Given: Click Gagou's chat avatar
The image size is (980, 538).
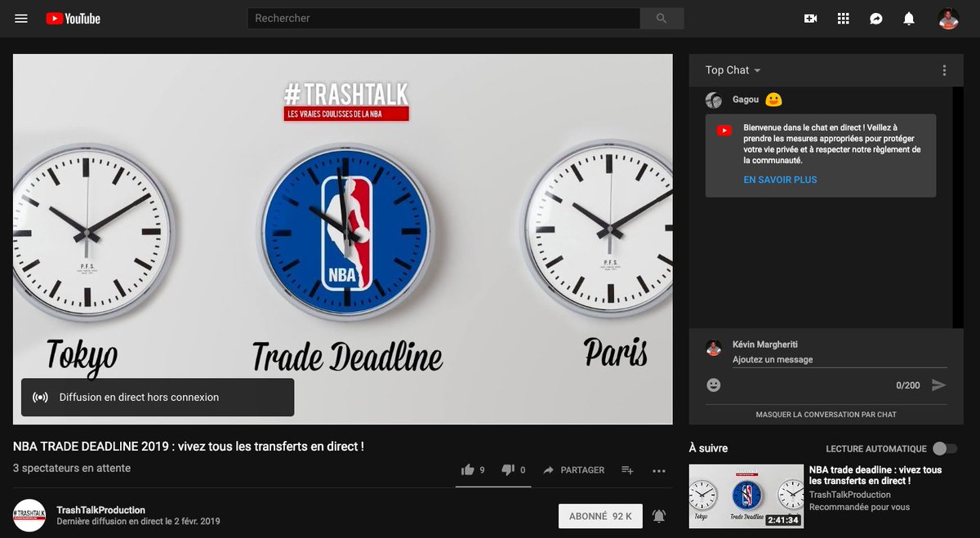Looking at the screenshot, I should click(x=714, y=100).
